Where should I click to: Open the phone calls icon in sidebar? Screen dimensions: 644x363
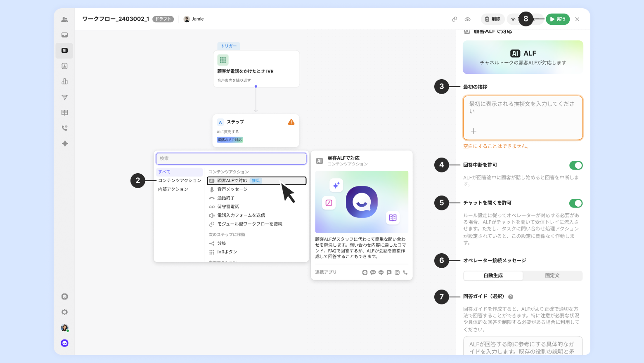pyautogui.click(x=64, y=128)
